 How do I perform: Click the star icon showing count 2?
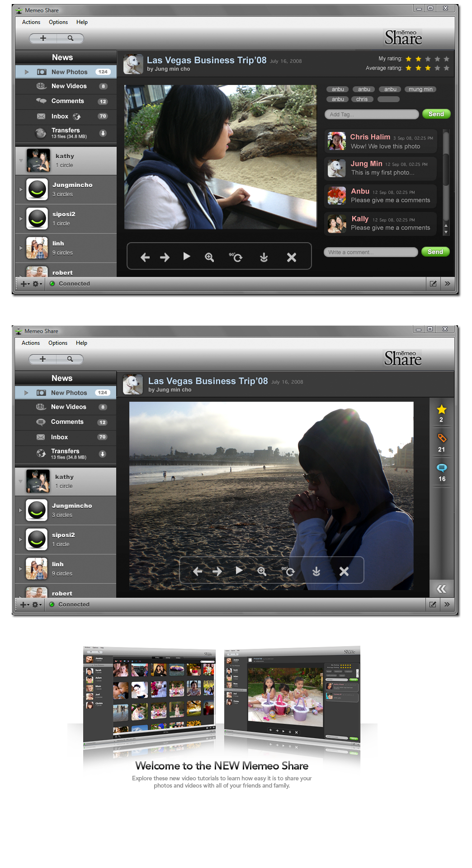(441, 410)
